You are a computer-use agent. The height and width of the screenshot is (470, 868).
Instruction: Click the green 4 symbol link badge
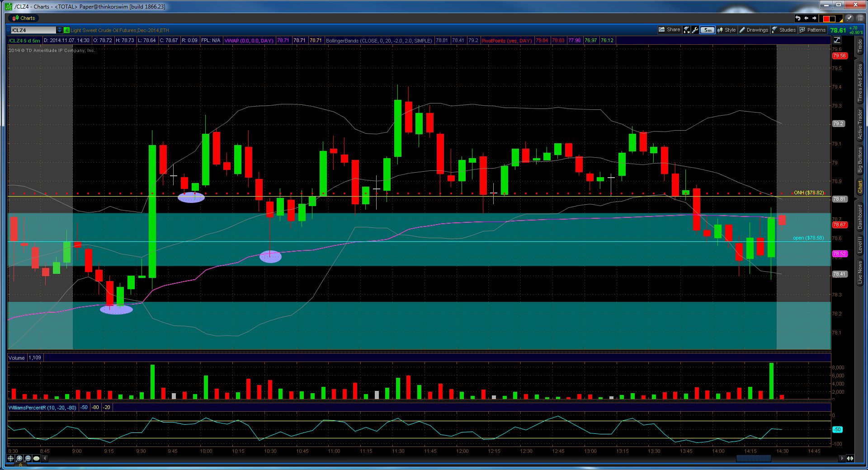(x=66, y=30)
